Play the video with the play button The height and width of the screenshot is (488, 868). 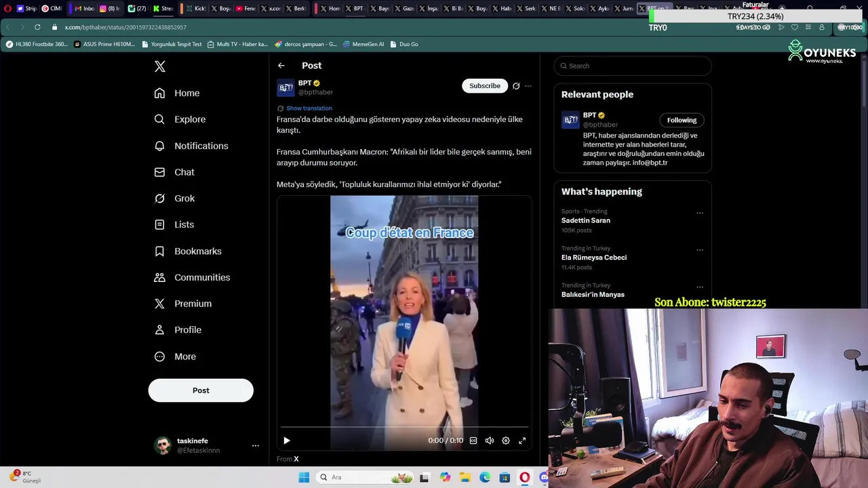(287, 441)
